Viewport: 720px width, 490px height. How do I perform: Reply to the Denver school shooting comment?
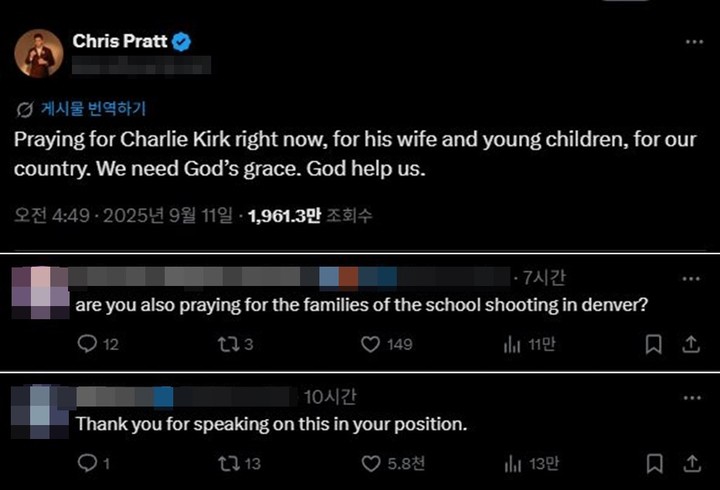pos(87,344)
